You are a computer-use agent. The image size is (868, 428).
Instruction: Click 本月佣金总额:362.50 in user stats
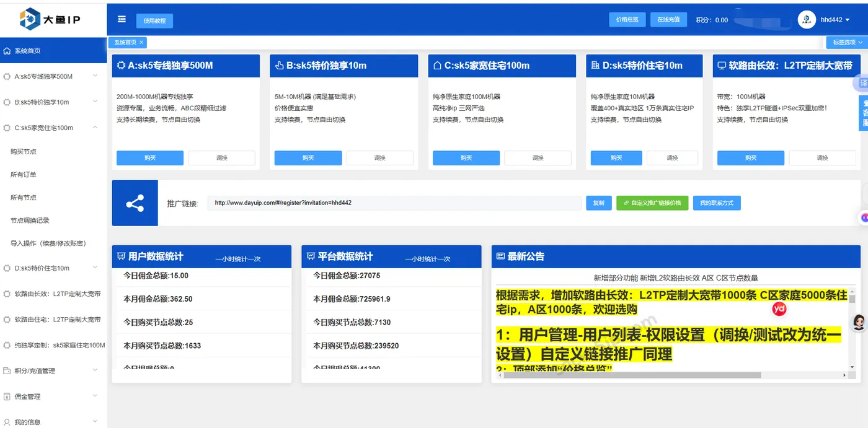tap(158, 299)
